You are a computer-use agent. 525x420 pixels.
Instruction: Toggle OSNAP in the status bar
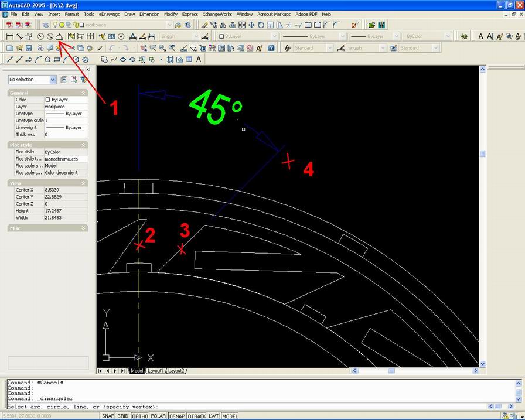click(176, 416)
